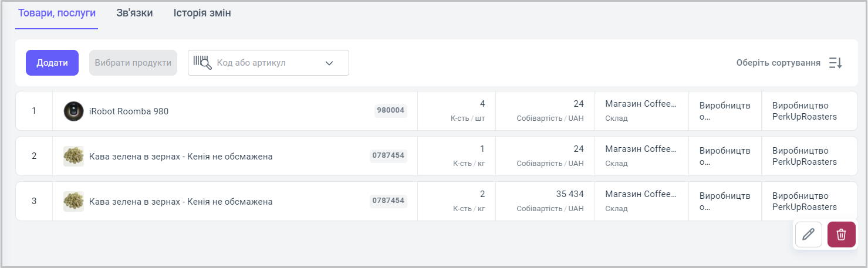
Task: Select the 'Товари, послуги' tab
Action: tap(57, 13)
